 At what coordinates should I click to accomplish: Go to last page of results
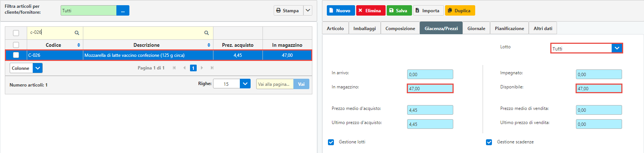click(212, 68)
